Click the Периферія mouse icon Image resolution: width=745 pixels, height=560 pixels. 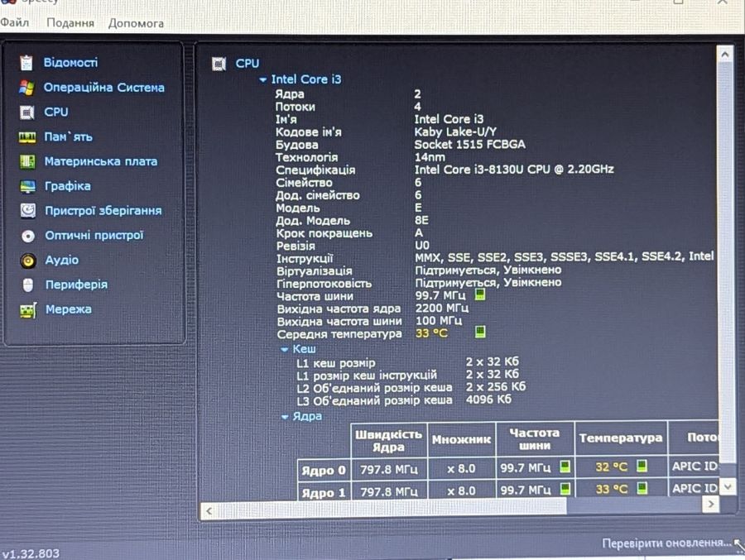(28, 285)
